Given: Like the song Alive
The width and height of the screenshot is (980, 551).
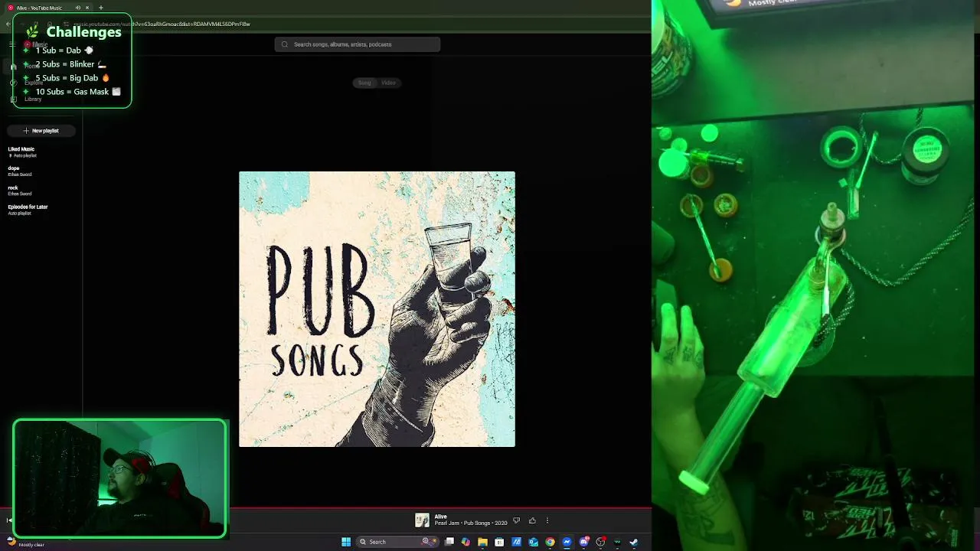Looking at the screenshot, I should click(532, 520).
